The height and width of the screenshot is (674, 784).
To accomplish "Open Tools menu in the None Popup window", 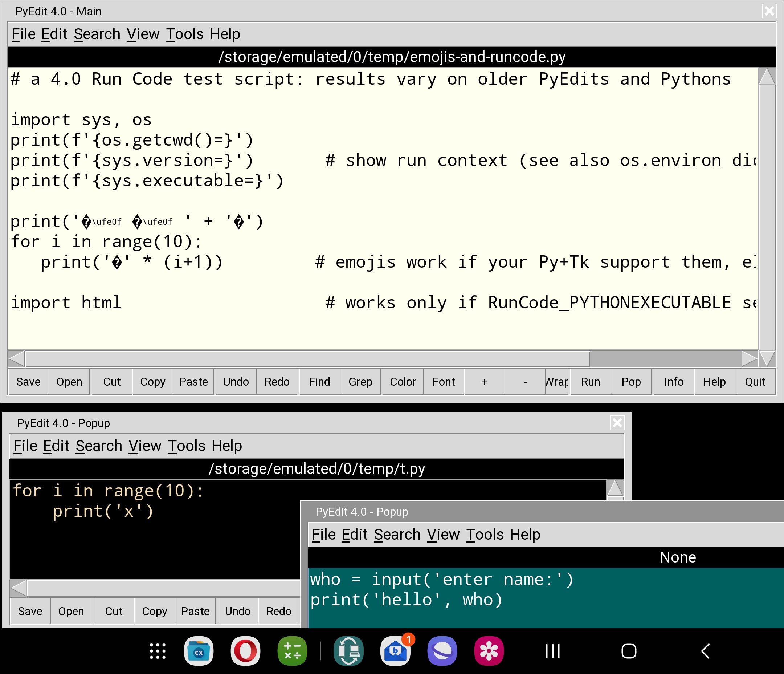I will [x=485, y=535].
